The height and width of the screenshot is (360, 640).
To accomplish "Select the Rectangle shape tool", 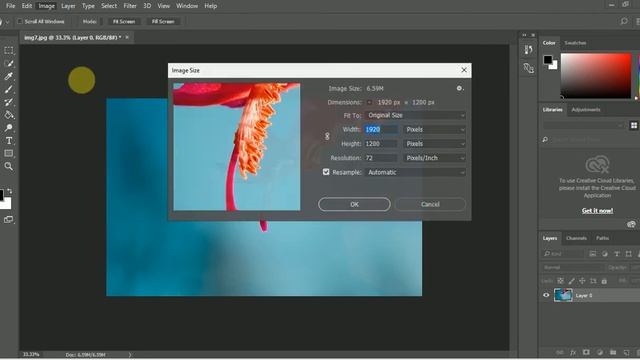I will click(x=9, y=153).
